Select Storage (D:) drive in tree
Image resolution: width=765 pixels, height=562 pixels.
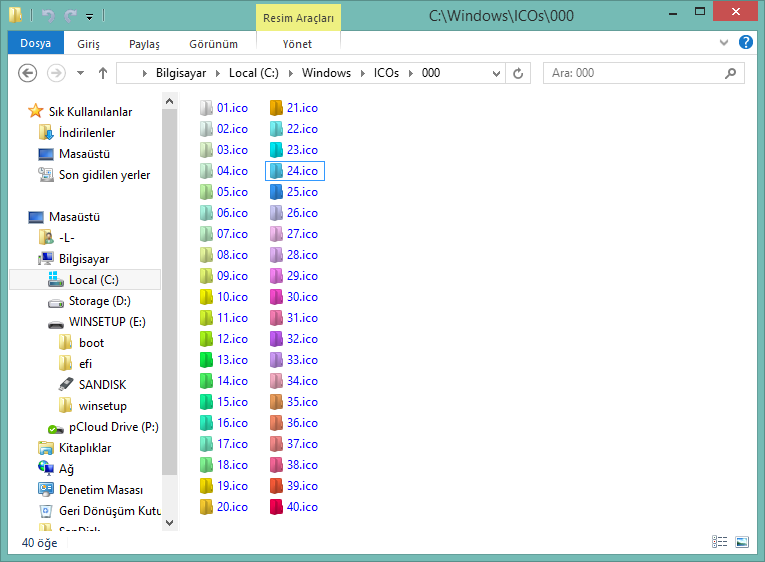[100, 301]
